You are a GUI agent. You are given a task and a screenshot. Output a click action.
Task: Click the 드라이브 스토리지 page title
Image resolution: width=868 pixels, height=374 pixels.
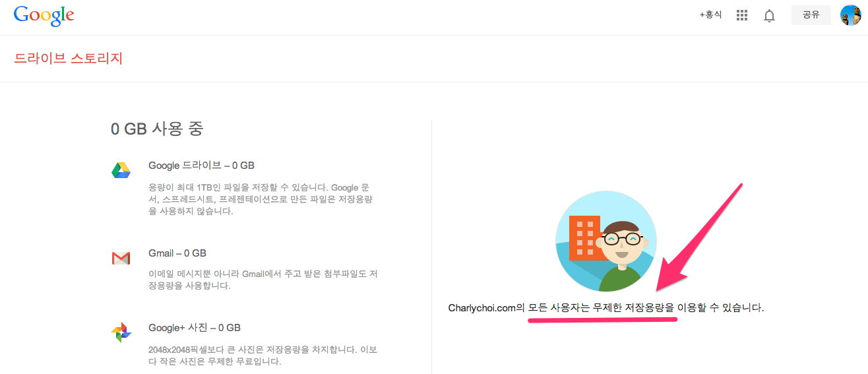click(x=69, y=58)
